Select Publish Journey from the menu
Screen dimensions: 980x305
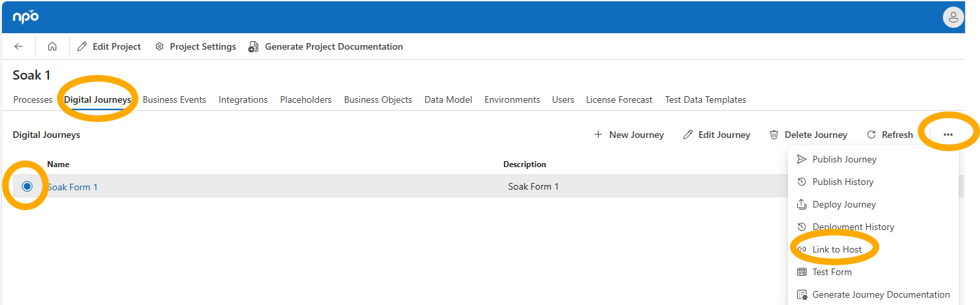pyautogui.click(x=844, y=159)
